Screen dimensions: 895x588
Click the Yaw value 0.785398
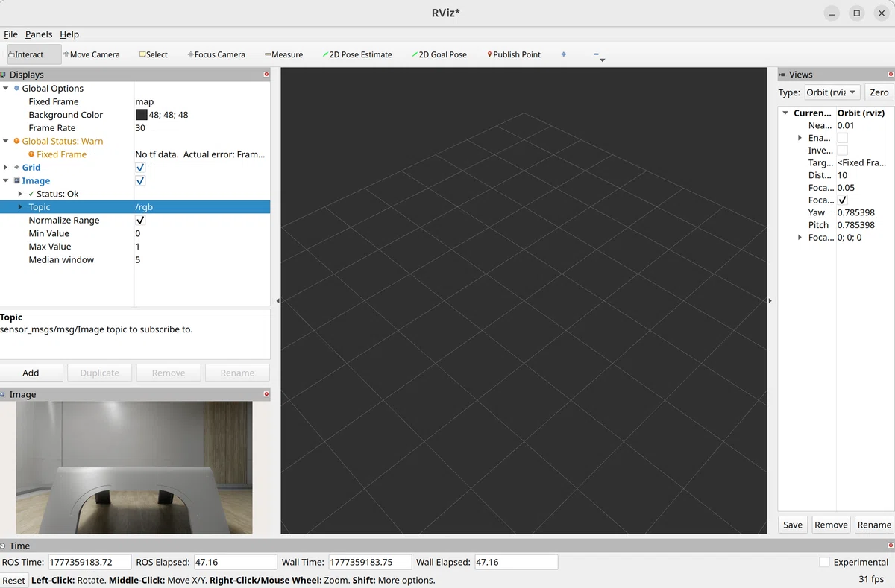856,212
